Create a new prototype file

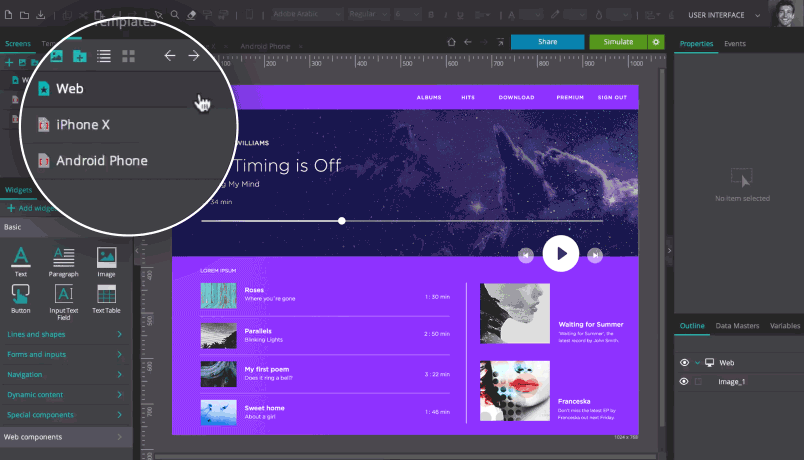(x=8, y=15)
